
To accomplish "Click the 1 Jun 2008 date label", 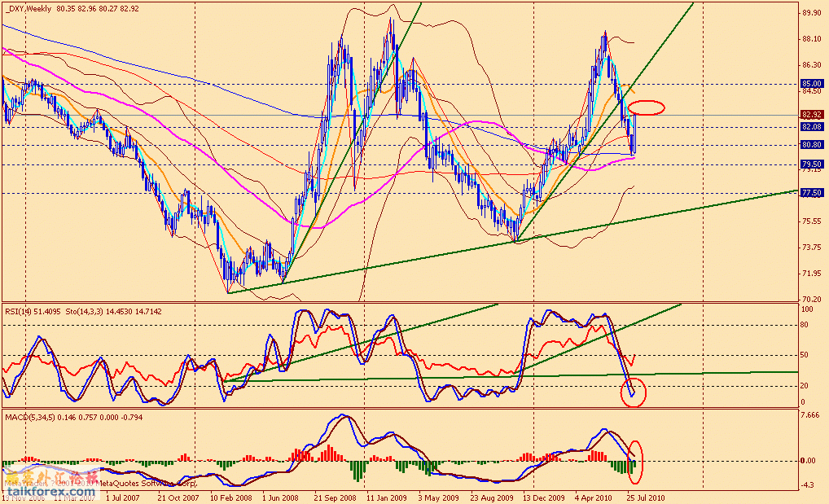I will pyautogui.click(x=279, y=497).
